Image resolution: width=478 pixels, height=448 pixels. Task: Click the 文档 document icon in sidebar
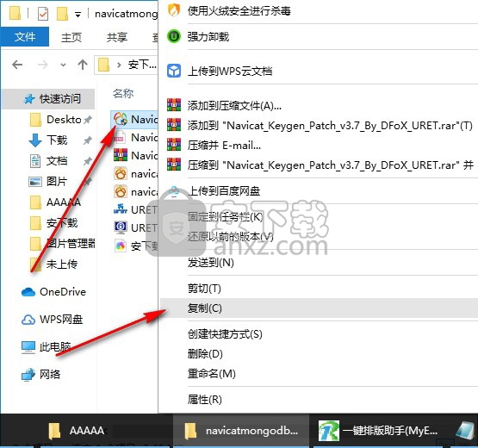(35, 161)
